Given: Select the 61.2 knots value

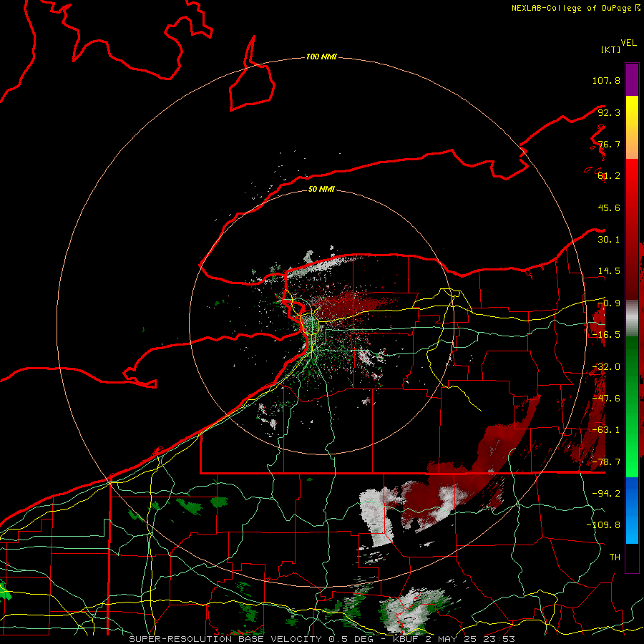Looking at the screenshot, I should click(609, 176).
